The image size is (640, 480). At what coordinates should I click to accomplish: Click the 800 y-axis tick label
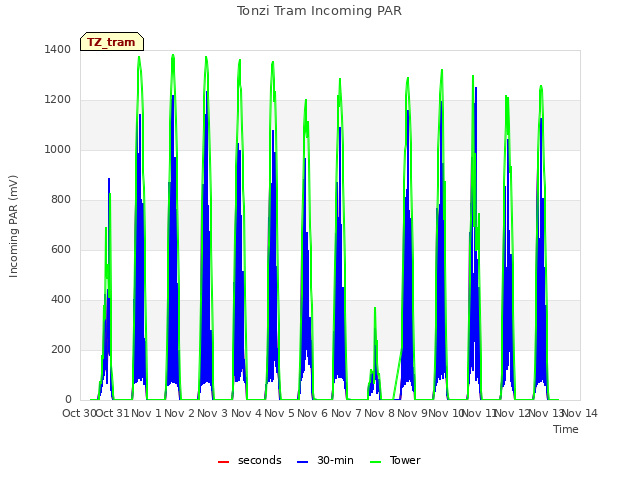coord(61,200)
